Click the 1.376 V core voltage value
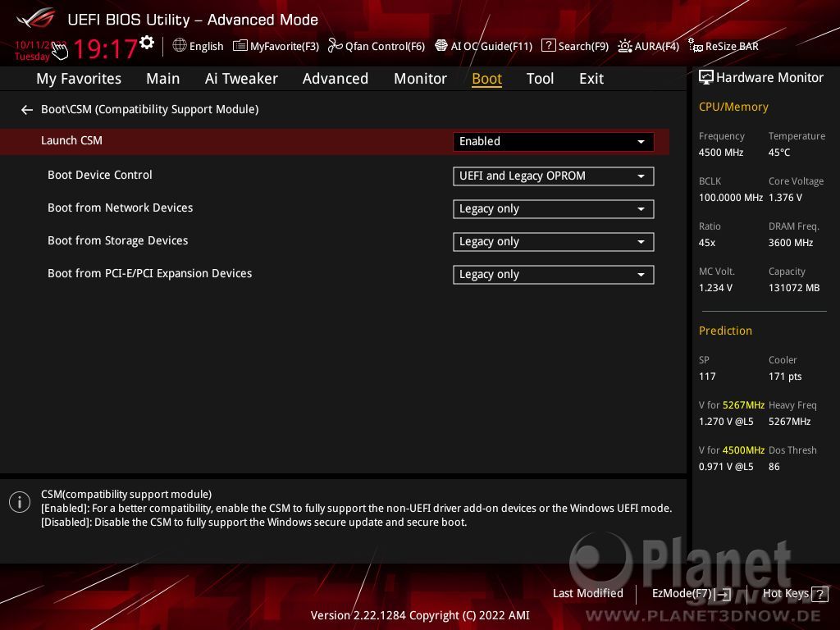 (785, 198)
